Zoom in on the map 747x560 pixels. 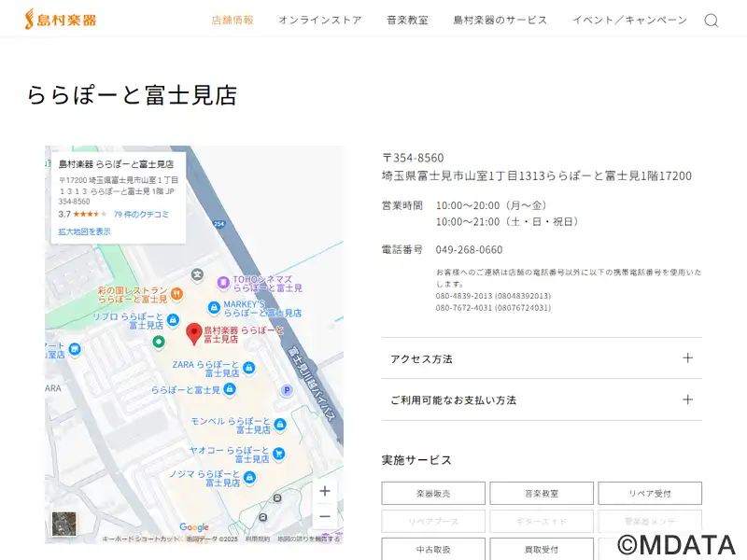[x=325, y=491]
